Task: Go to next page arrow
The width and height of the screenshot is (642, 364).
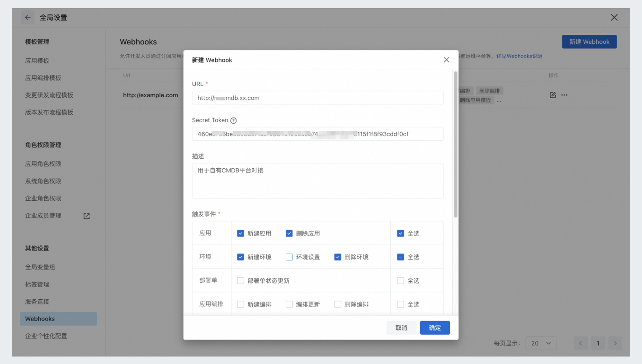Action: pyautogui.click(x=615, y=343)
